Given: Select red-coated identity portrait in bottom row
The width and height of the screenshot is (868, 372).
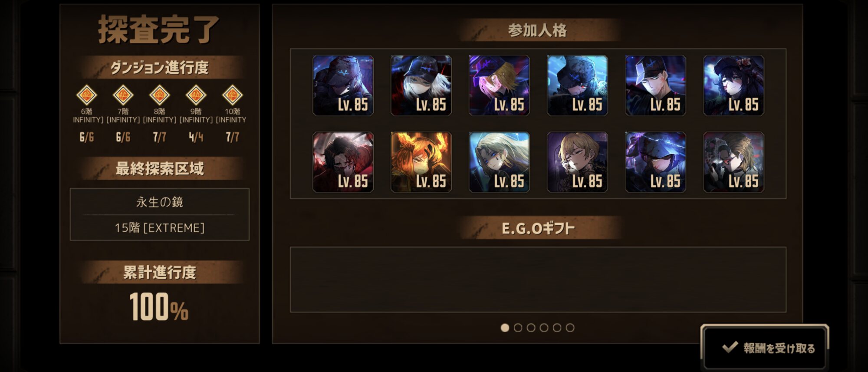Looking at the screenshot, I should click(343, 162).
